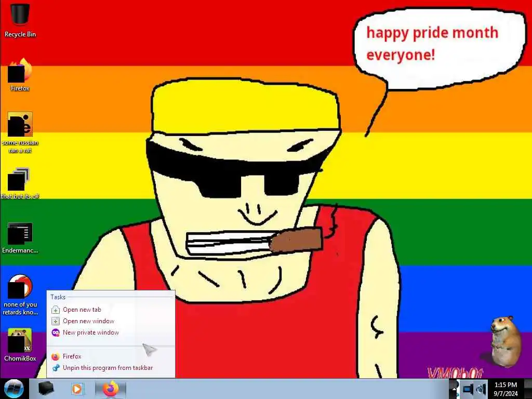The width and height of the screenshot is (532, 399).
Task: Select the "none of you" desktop icon
Action: 20,295
